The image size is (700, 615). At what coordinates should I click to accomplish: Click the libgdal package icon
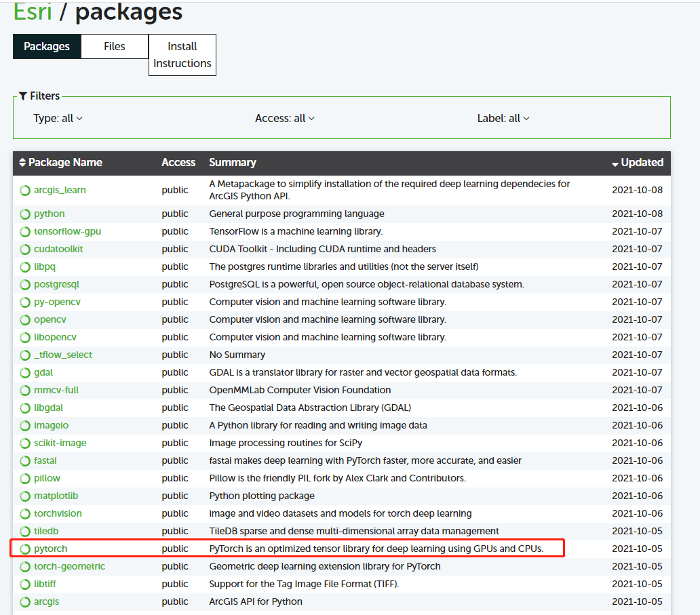click(x=25, y=408)
